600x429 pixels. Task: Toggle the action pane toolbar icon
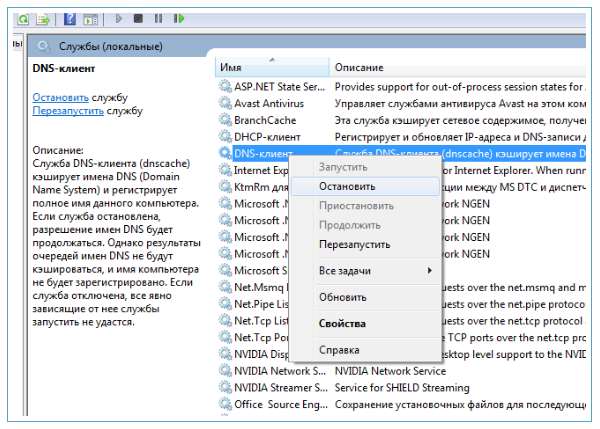click(90, 19)
